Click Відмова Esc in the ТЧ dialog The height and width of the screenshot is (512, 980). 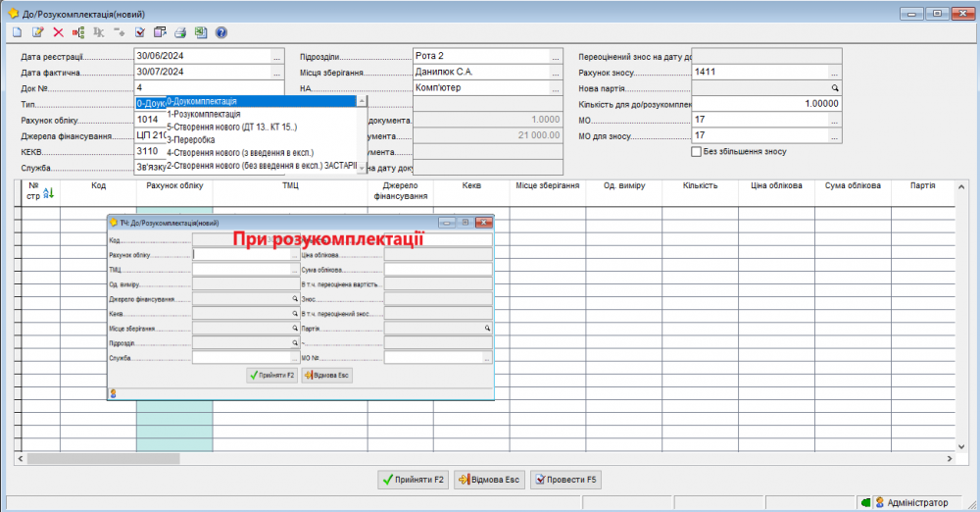click(x=329, y=375)
